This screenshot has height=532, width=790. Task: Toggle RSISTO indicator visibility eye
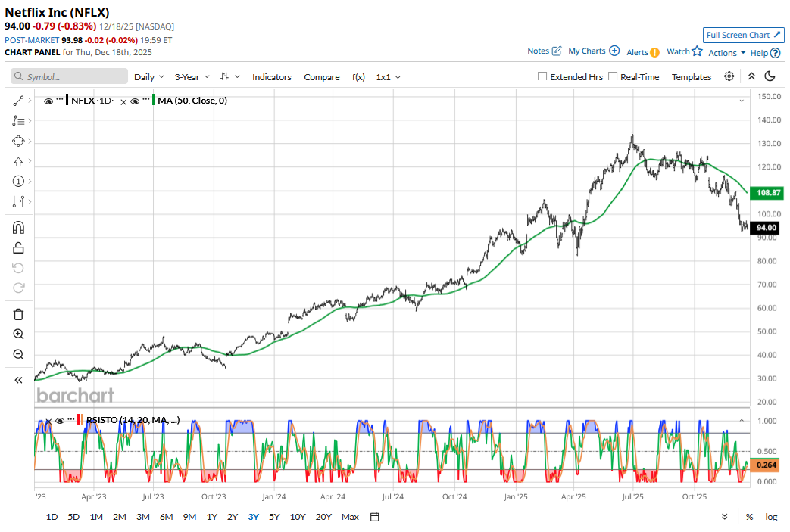tap(60, 421)
